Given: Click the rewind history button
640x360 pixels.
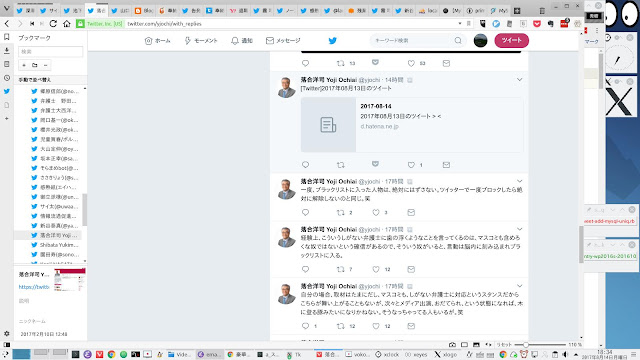Looking at the screenshot, I should tap(32, 24).
